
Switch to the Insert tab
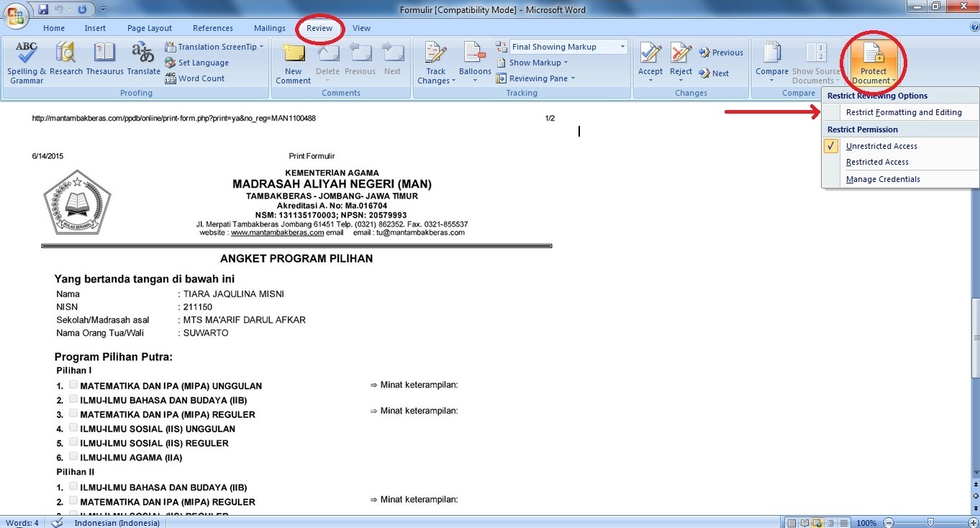(x=95, y=28)
